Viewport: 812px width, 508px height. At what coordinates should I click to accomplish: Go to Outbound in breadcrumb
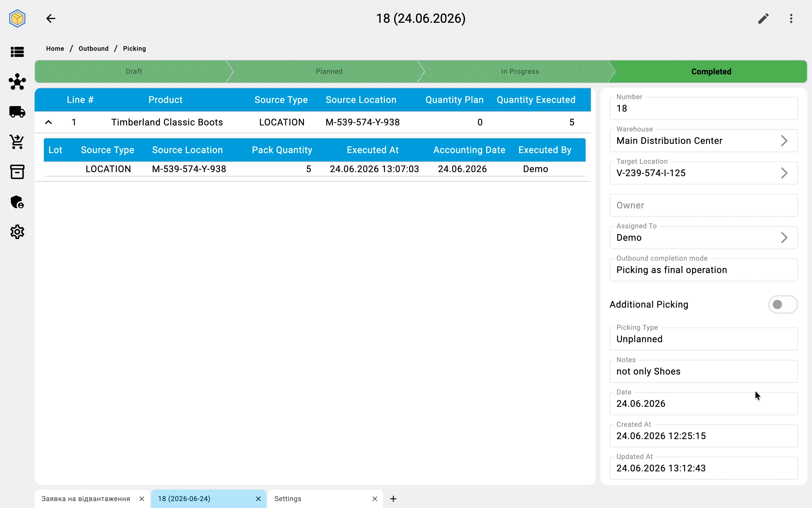(x=94, y=48)
